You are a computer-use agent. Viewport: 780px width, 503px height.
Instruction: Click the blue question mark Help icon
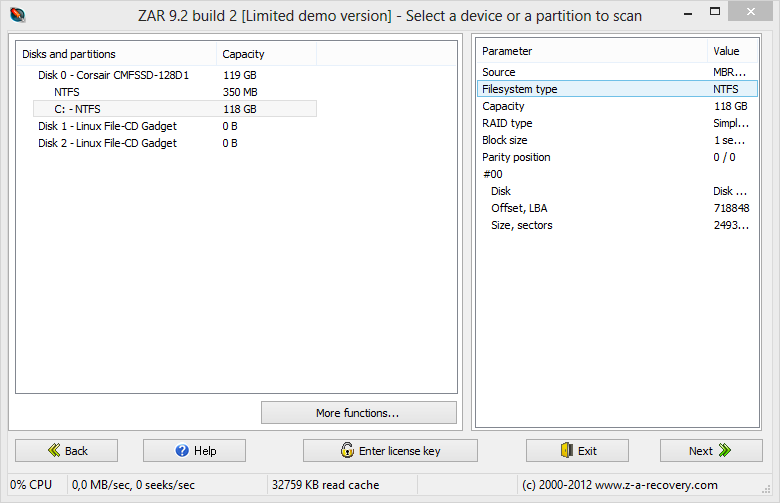point(182,450)
